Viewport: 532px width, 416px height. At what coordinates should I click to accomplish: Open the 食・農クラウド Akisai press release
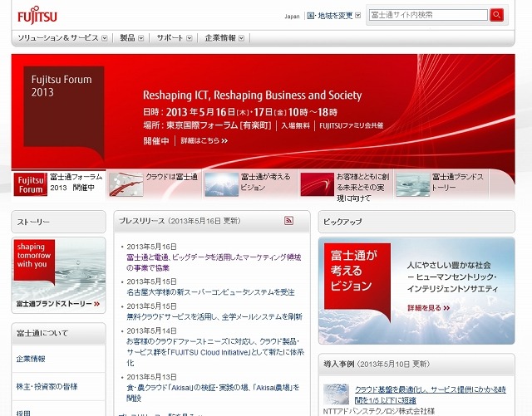click(x=213, y=393)
